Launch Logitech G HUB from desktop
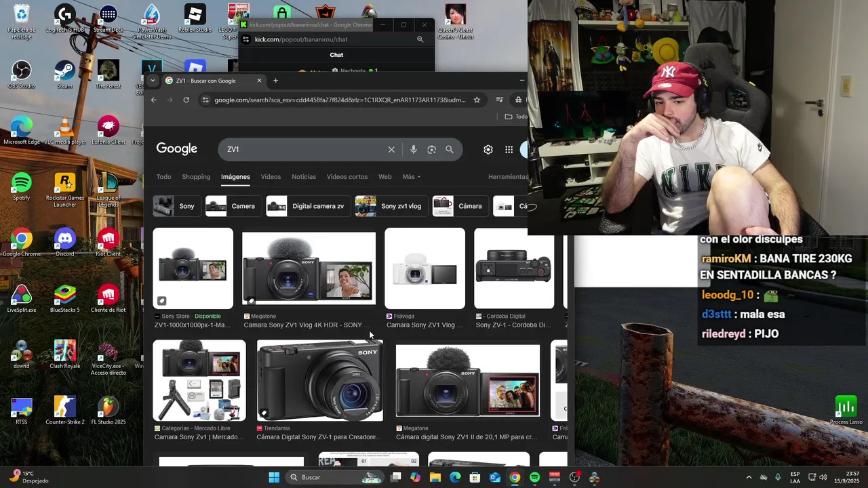The height and width of the screenshot is (488, 868). click(65, 20)
